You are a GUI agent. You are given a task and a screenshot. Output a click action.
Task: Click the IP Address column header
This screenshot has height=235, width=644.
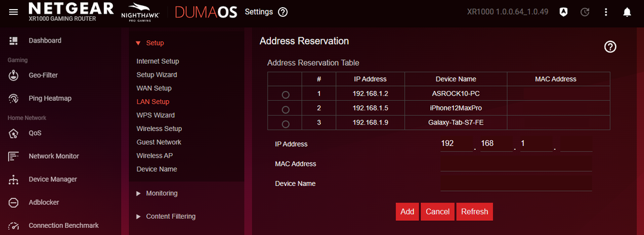point(370,79)
